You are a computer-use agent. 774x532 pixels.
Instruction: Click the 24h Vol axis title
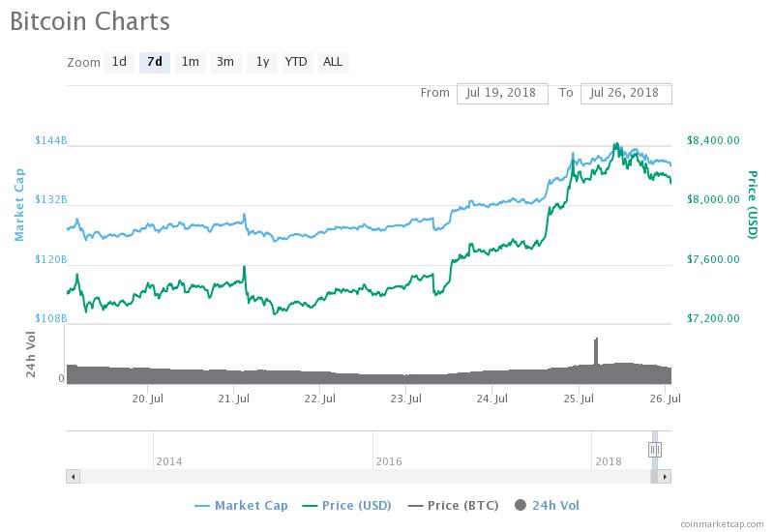click(x=31, y=354)
